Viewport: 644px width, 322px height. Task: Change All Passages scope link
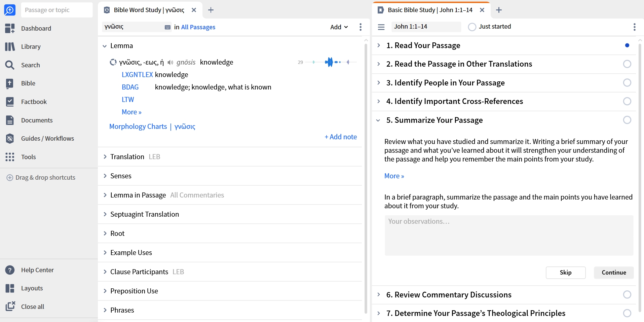pyautogui.click(x=198, y=27)
